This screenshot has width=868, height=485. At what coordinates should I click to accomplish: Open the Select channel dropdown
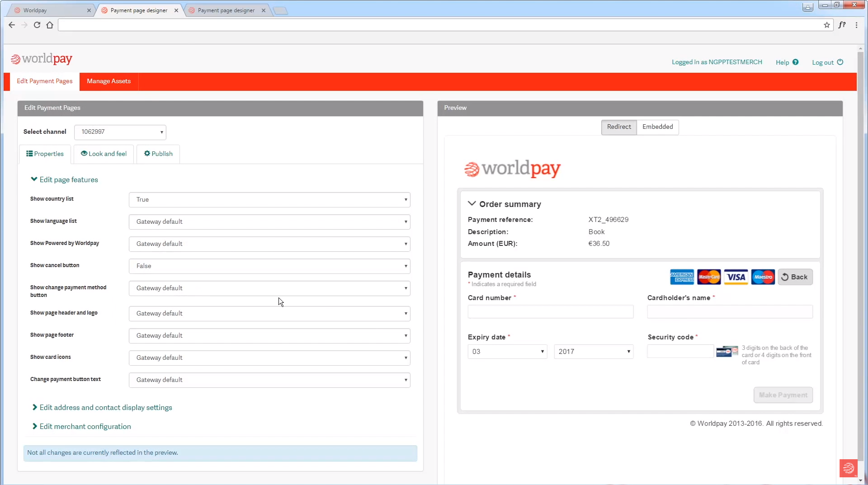point(120,132)
